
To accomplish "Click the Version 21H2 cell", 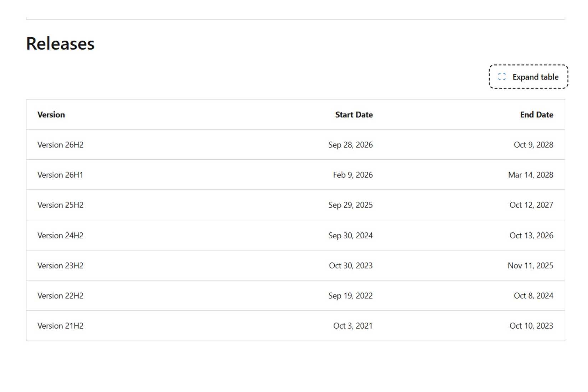I will pos(60,326).
